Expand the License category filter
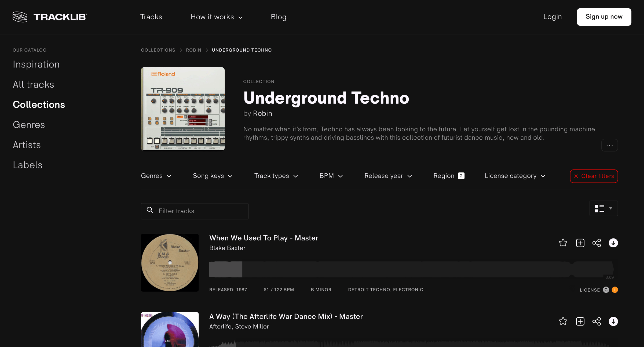Screen dimensions: 644x347 pyautogui.click(x=515, y=176)
